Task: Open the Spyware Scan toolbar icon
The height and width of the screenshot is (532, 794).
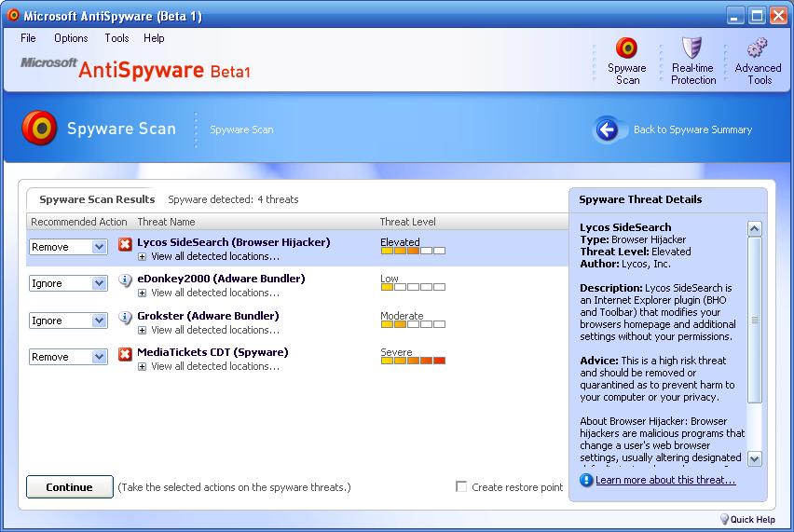Action: [626, 48]
